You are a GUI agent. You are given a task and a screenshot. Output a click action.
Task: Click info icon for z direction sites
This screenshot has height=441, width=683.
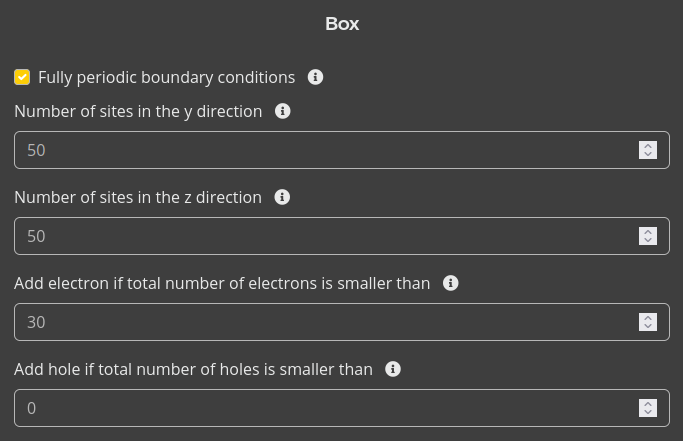(282, 197)
